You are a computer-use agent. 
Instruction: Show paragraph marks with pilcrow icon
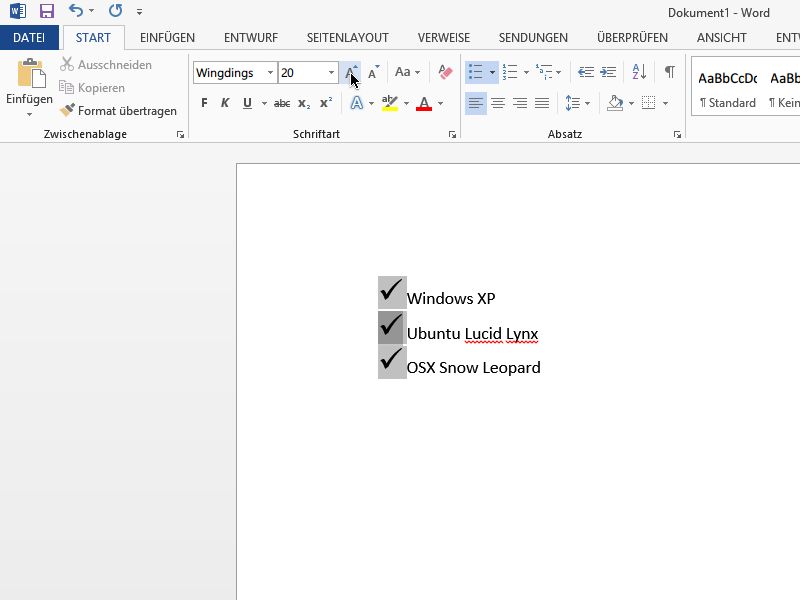click(x=669, y=72)
